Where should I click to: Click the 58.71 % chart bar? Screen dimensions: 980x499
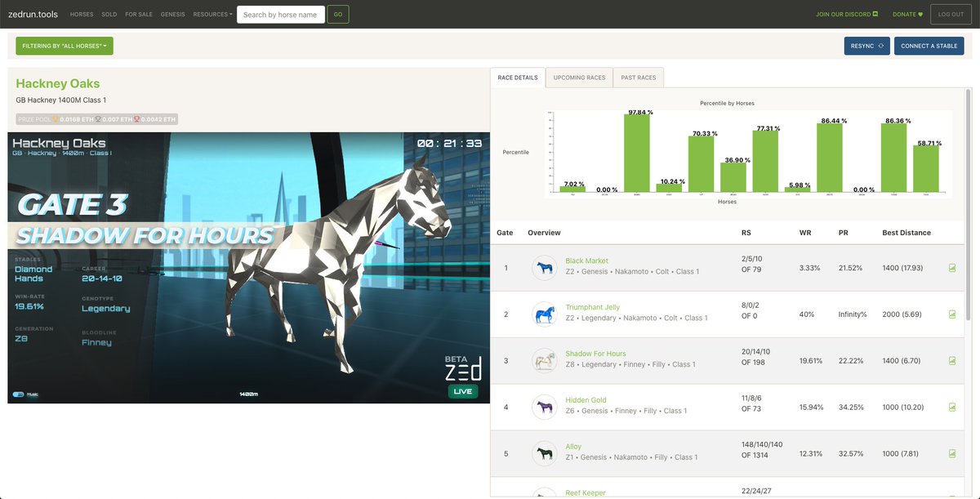(927, 169)
